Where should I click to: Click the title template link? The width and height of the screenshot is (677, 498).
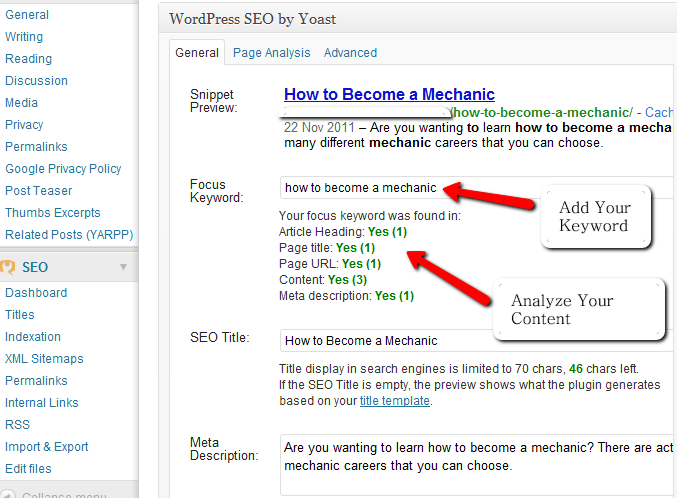(x=395, y=401)
